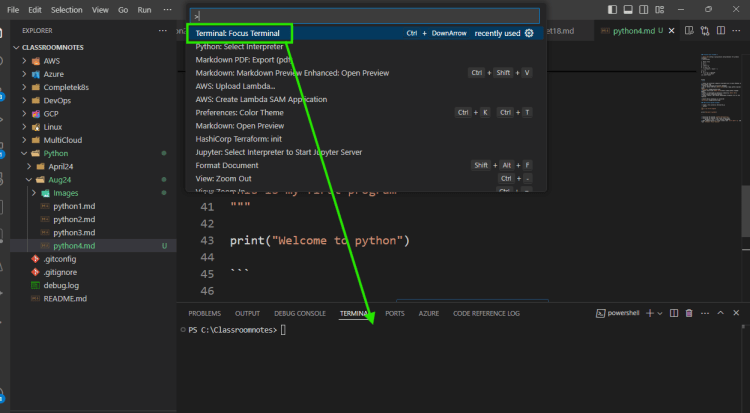Switch to the AZURE panel tab
Image resolution: width=750 pixels, height=413 pixels.
(429, 313)
